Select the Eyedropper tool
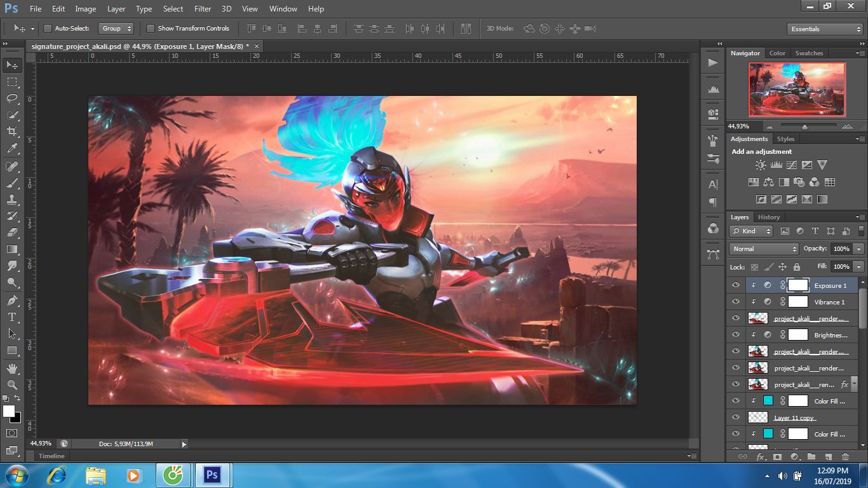Viewport: 868px width, 488px height. pos(12,149)
